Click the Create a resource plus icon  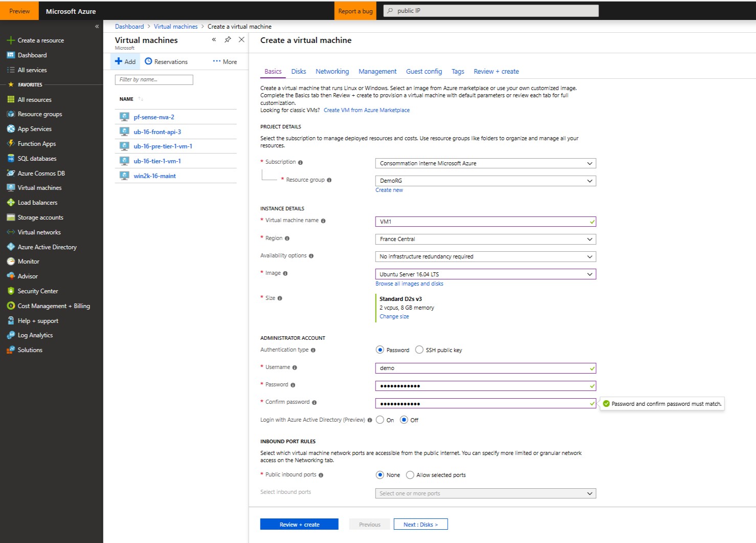[10, 40]
